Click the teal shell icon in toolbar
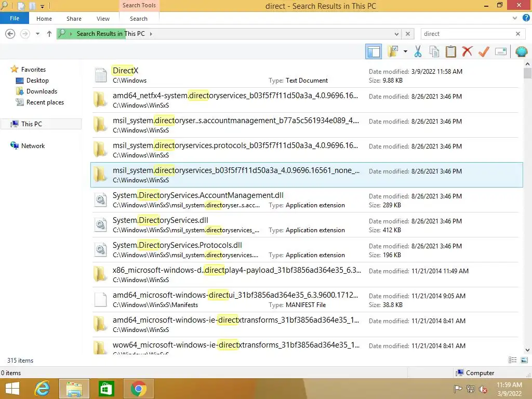 tap(521, 51)
